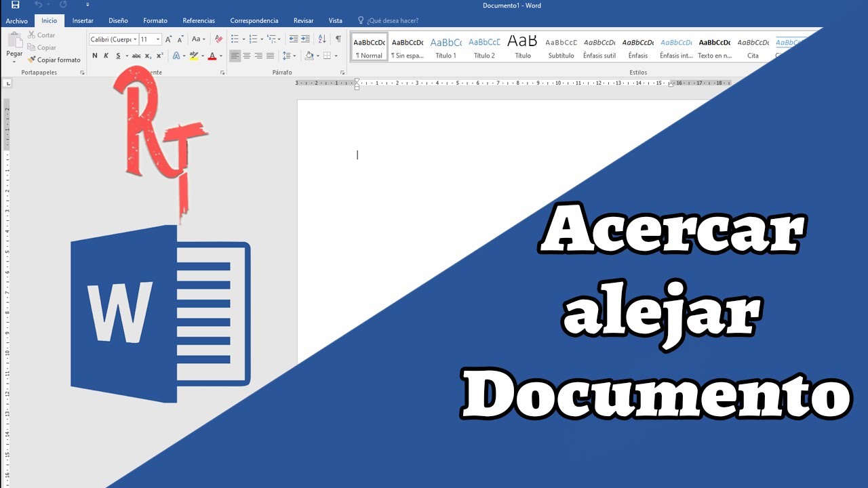Open borders grid icon
Image resolution: width=868 pixels, height=488 pixels.
point(327,56)
